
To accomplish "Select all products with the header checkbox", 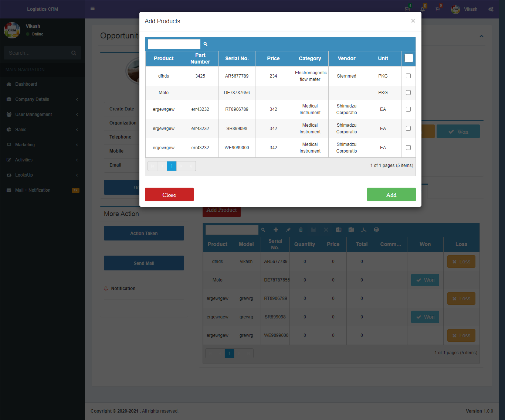I will click(x=408, y=58).
